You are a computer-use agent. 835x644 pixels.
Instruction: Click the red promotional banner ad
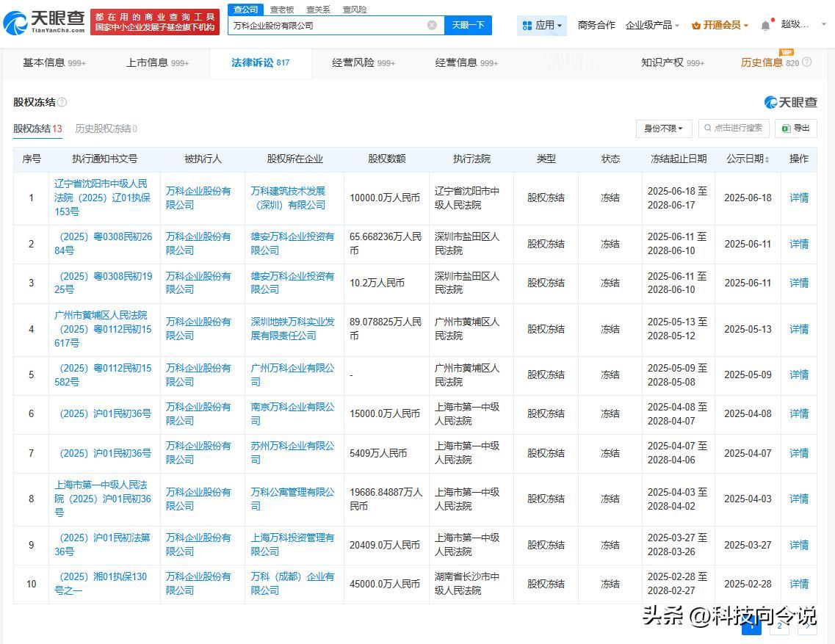155,22
